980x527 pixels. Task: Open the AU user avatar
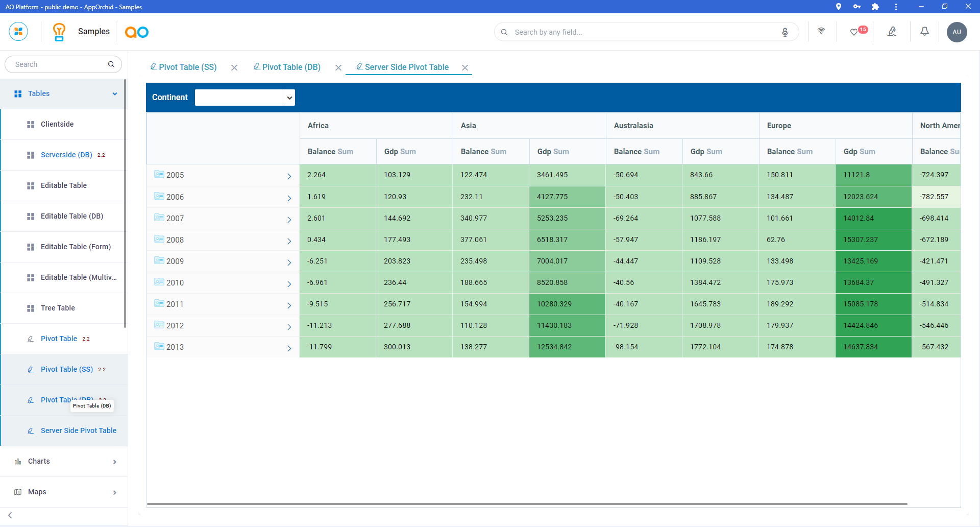[x=957, y=32]
